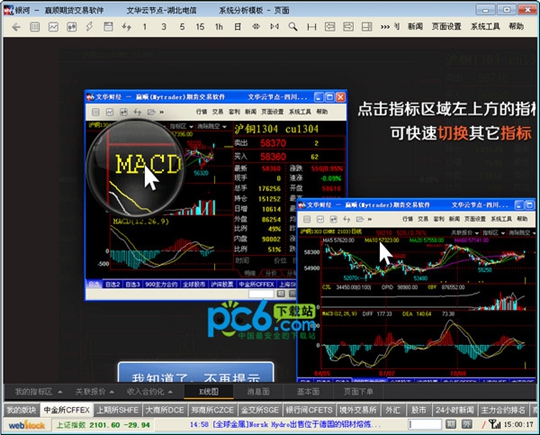This screenshot has width=540, height=435.
Task: Expand the 关联报价 dropdown
Action: 94,392
